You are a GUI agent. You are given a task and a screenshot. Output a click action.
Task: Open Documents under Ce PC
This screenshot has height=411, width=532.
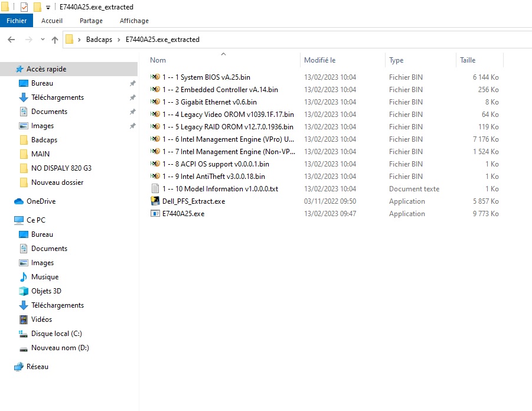point(49,249)
